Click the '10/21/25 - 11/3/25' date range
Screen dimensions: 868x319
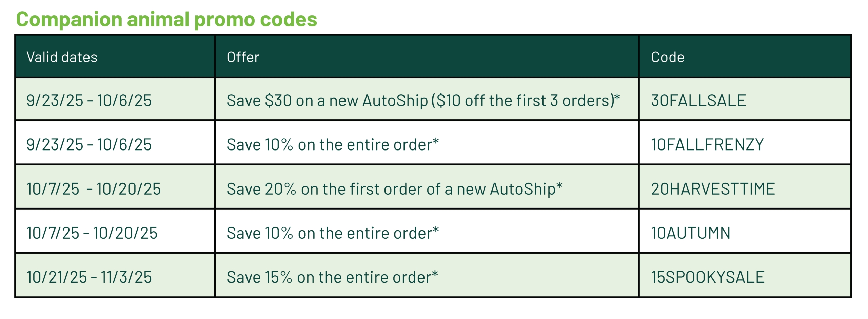pyautogui.click(x=89, y=277)
